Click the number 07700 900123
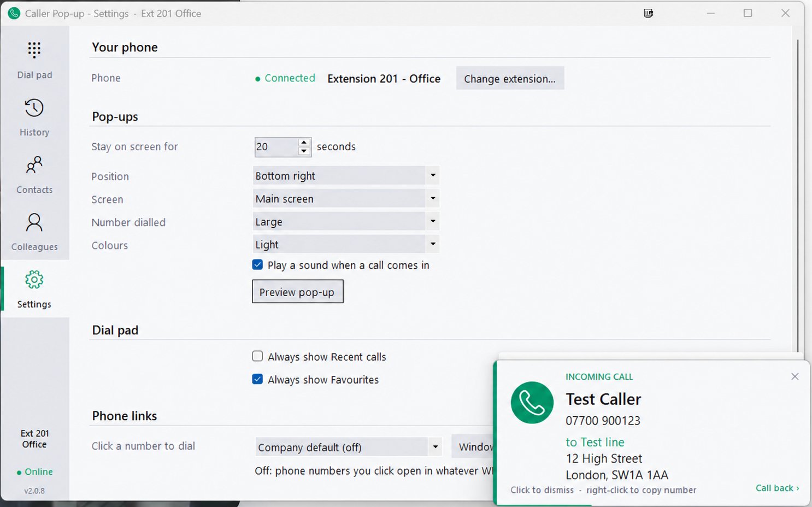This screenshot has height=507, width=812. click(x=603, y=421)
